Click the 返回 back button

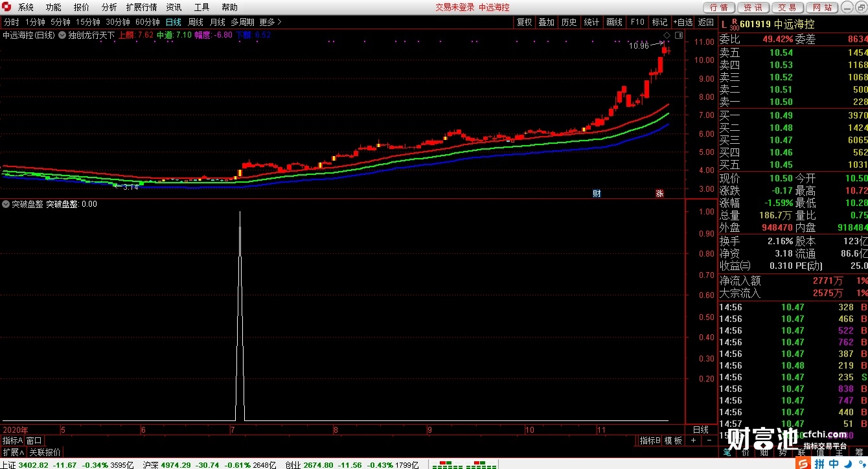pyautogui.click(x=705, y=22)
